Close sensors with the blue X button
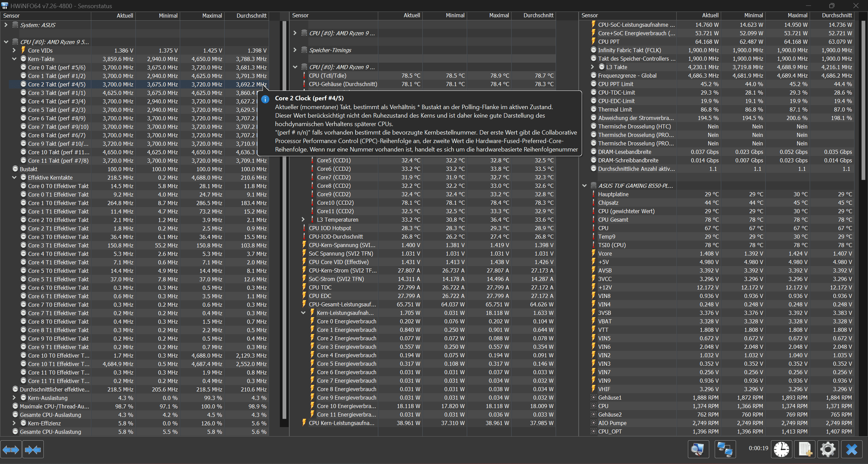 (x=852, y=450)
